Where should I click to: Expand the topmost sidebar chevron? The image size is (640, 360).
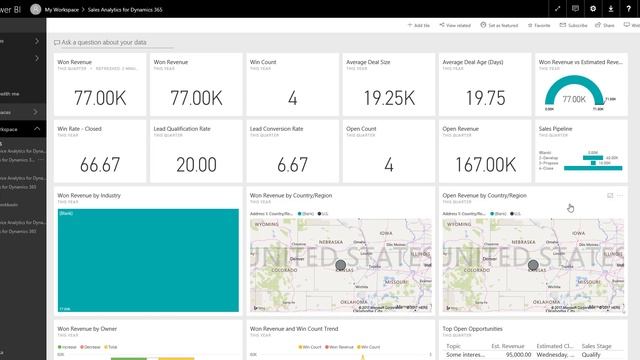tap(37, 41)
